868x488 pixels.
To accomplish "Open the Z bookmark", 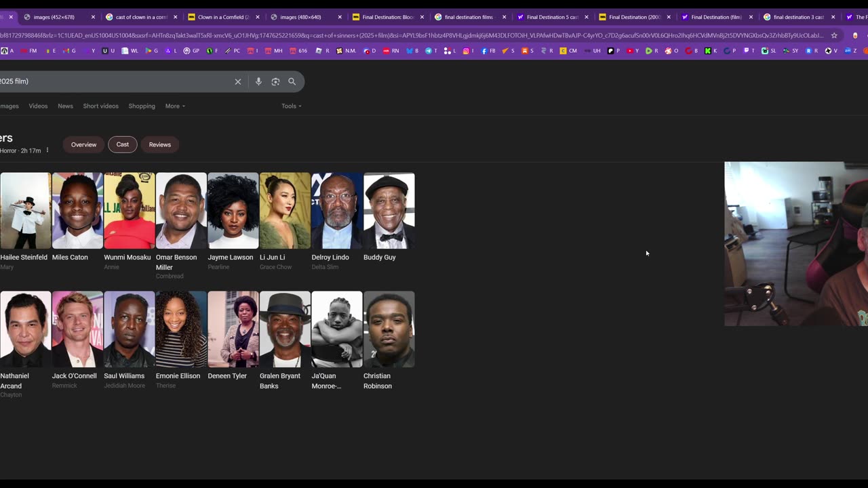I will [x=850, y=51].
